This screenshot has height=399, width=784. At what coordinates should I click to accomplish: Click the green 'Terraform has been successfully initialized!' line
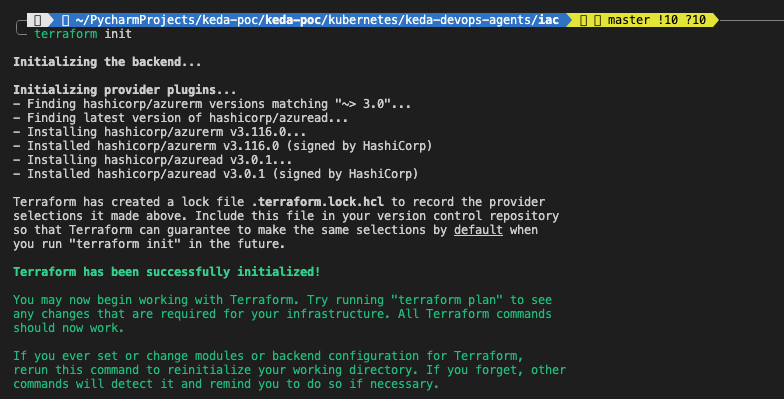[x=166, y=272]
